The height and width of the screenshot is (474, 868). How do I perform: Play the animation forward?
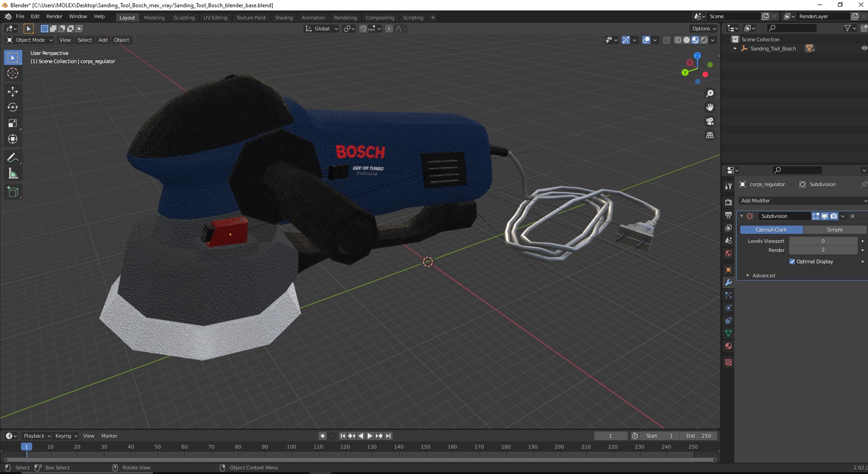[x=370, y=436]
